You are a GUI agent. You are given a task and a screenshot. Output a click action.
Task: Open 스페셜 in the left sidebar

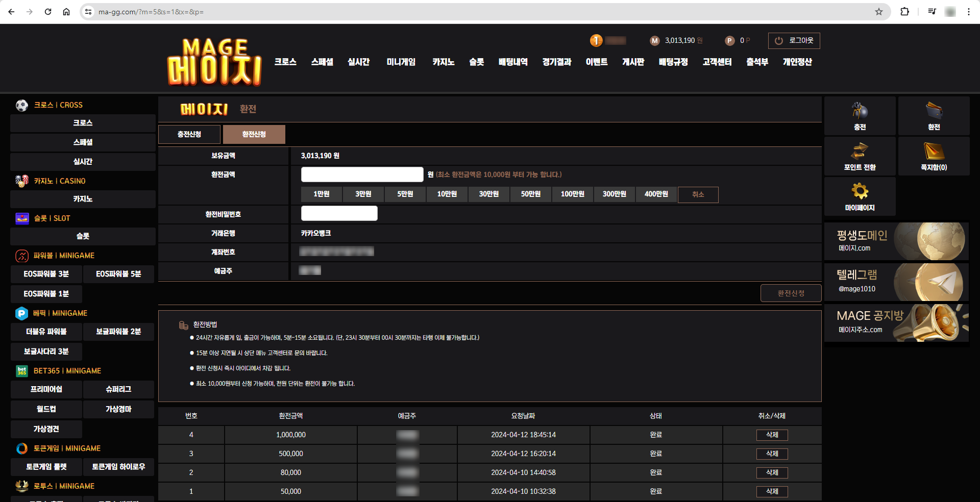pyautogui.click(x=83, y=142)
